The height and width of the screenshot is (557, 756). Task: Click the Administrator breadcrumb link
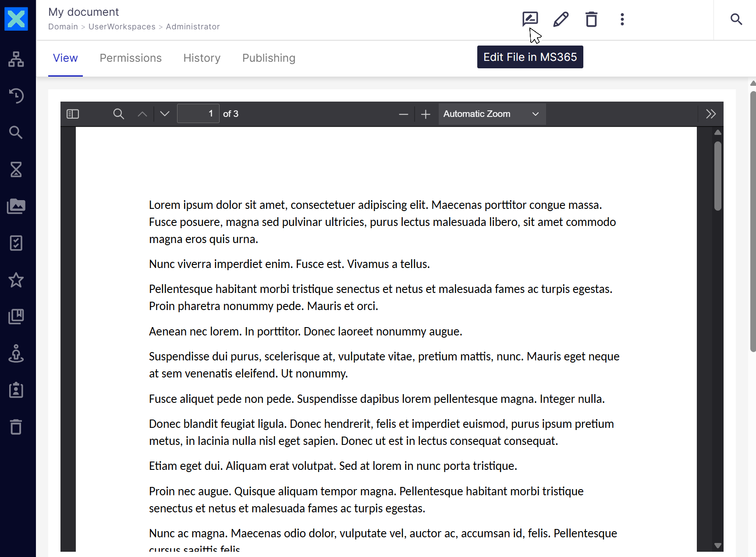(x=193, y=27)
